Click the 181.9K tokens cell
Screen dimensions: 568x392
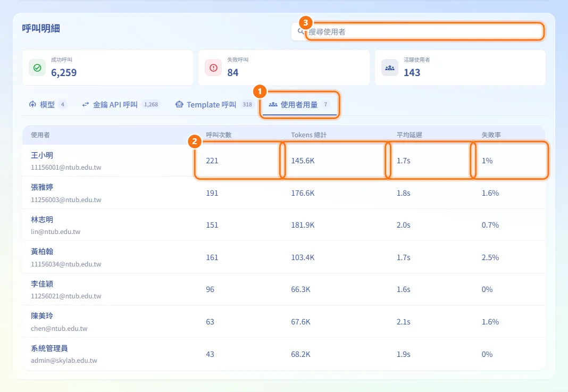pos(303,225)
